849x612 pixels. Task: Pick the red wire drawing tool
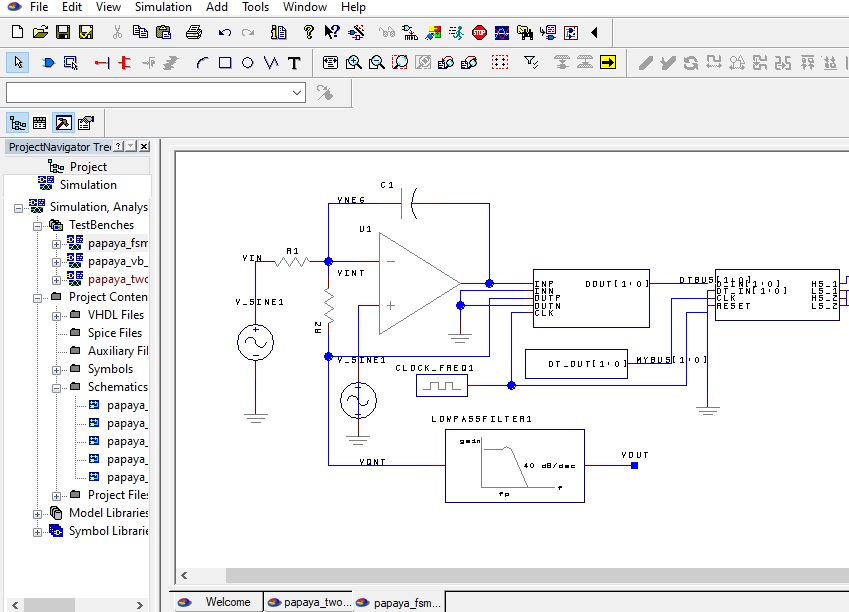coord(102,63)
